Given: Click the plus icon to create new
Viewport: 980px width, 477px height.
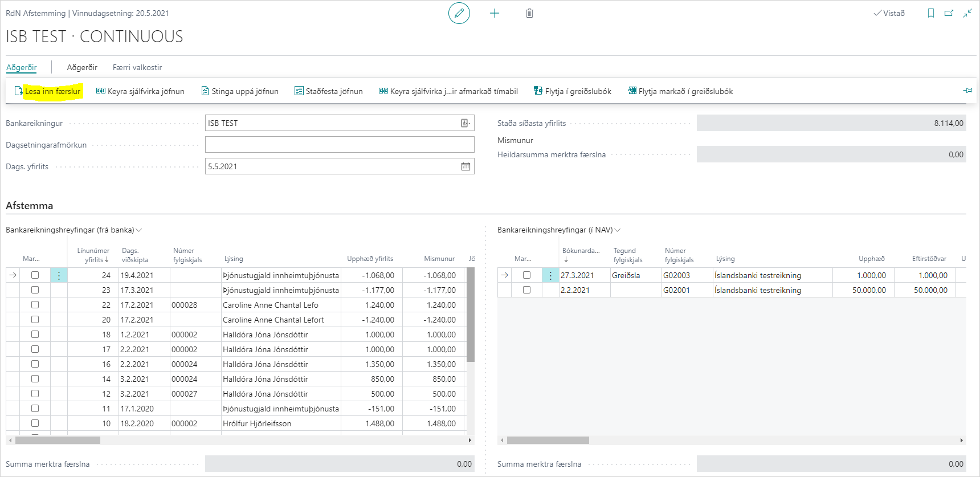Looking at the screenshot, I should pos(495,13).
